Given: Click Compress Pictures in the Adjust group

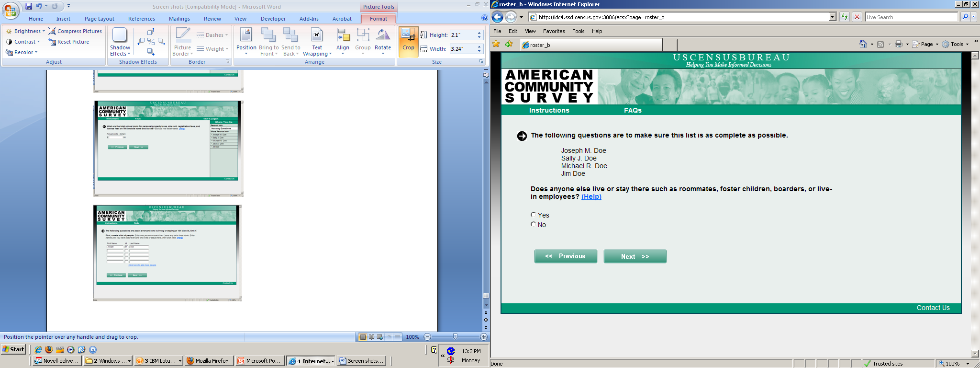Looking at the screenshot, I should point(76,31).
